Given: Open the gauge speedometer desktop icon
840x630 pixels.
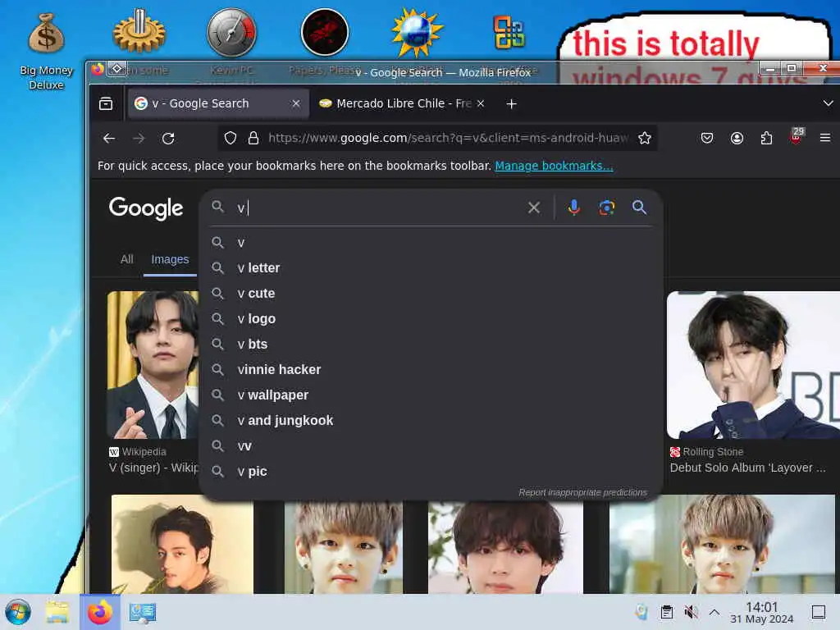Looking at the screenshot, I should 231,32.
